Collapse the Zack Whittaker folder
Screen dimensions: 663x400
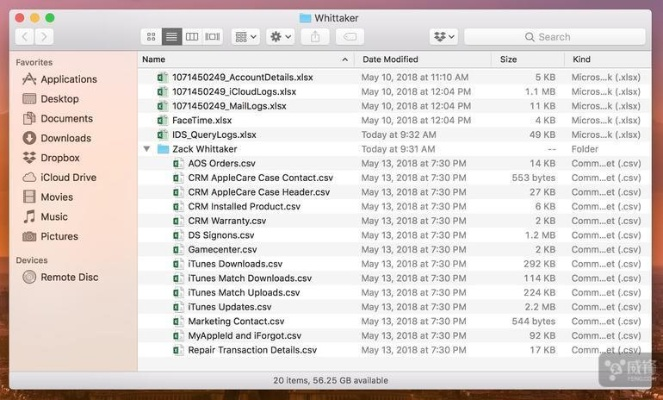point(147,149)
